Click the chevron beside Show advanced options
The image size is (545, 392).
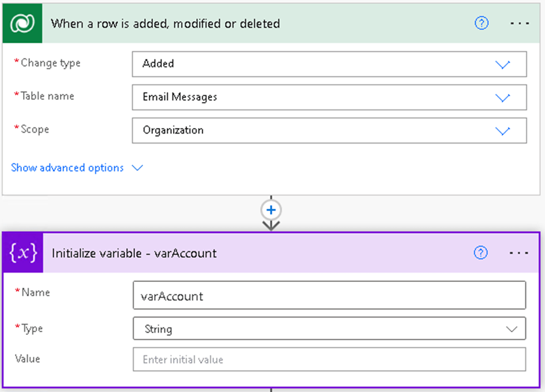137,168
